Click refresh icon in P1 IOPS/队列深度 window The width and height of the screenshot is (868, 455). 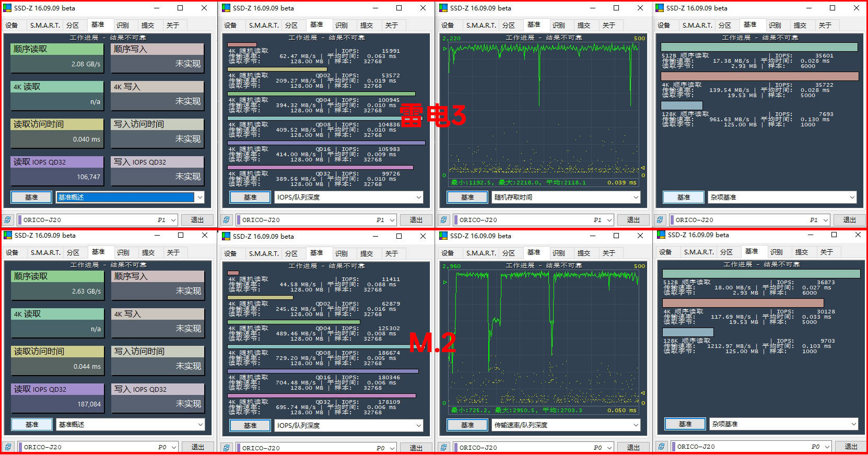pos(226,220)
